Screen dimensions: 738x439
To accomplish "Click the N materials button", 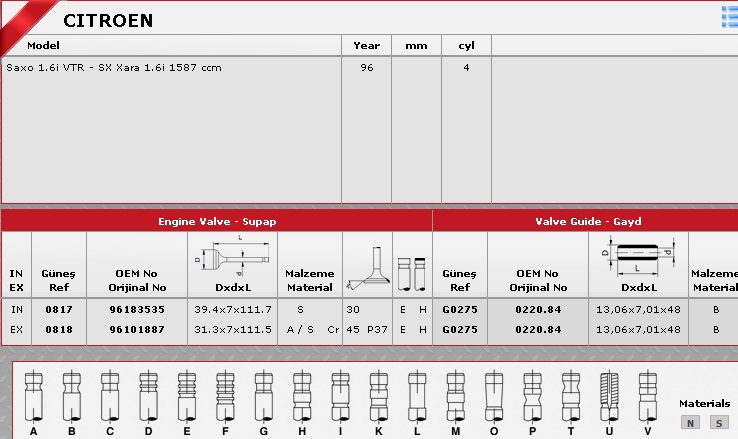I will 690,422.
